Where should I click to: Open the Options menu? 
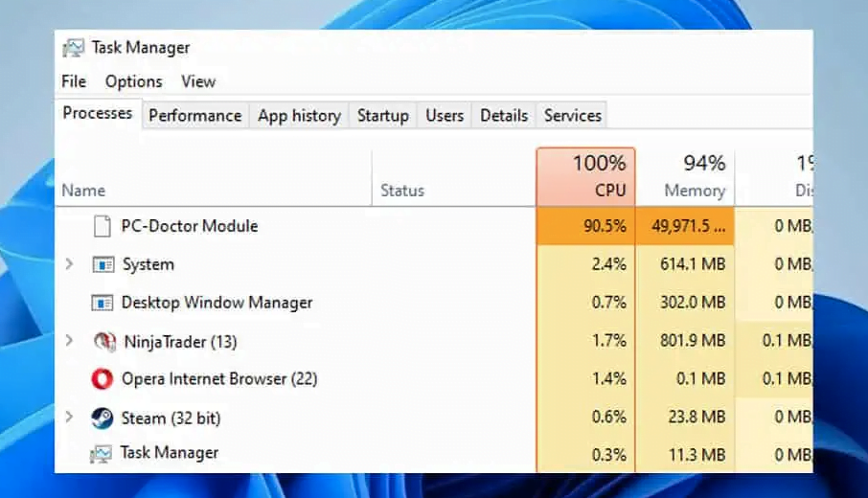[x=134, y=82]
